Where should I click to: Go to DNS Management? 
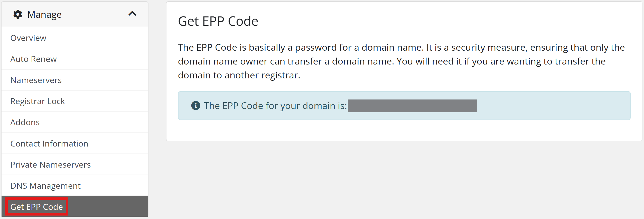[45, 186]
